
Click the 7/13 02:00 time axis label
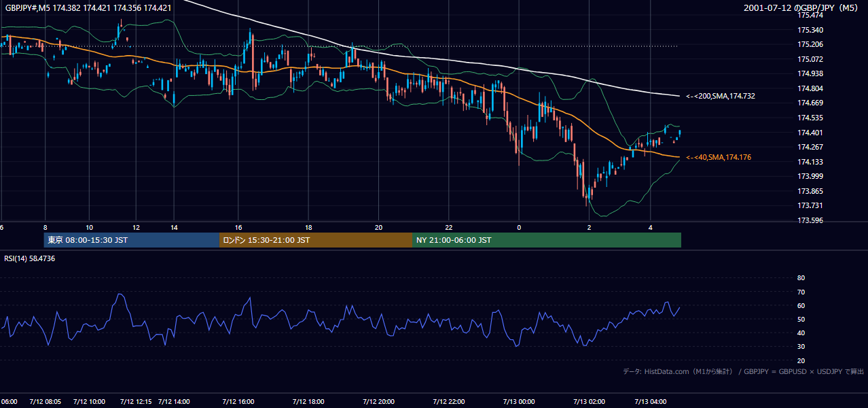pos(589,402)
